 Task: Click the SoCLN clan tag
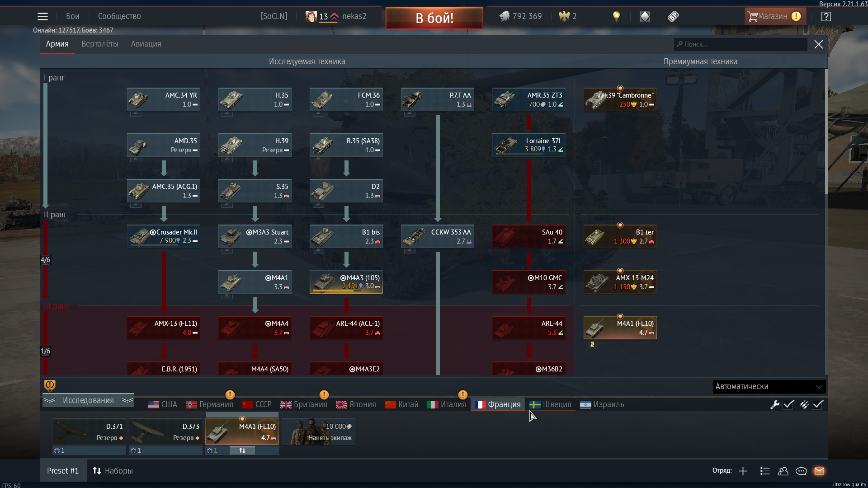click(274, 16)
